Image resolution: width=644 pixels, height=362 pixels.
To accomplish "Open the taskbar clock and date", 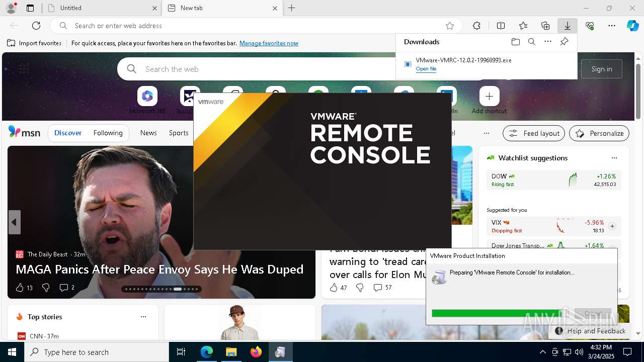I will pos(601,352).
